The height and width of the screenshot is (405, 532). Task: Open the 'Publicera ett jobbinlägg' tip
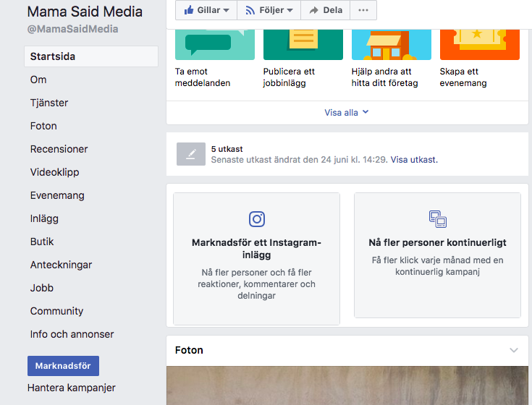289,77
